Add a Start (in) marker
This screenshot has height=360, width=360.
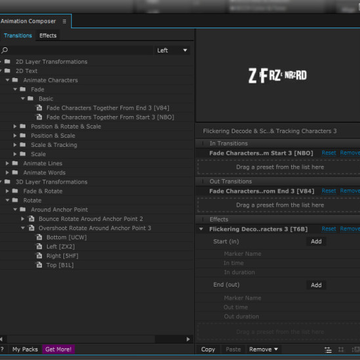point(316,242)
